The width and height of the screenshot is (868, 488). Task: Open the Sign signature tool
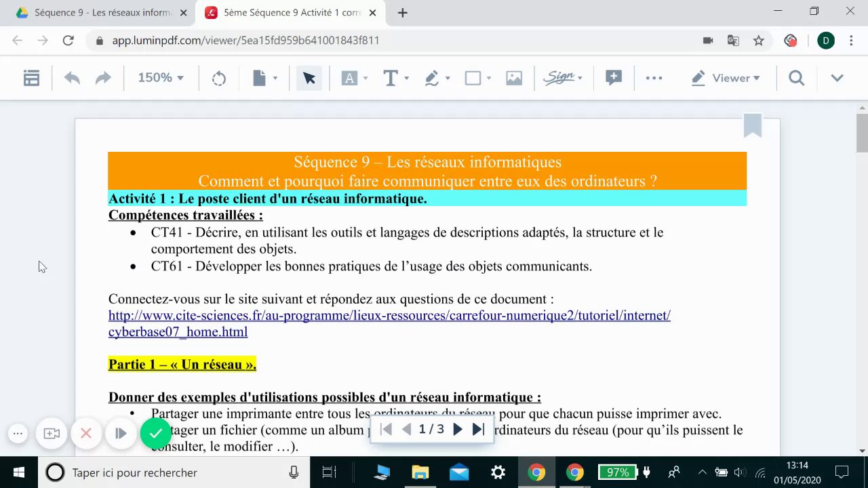(x=559, y=78)
